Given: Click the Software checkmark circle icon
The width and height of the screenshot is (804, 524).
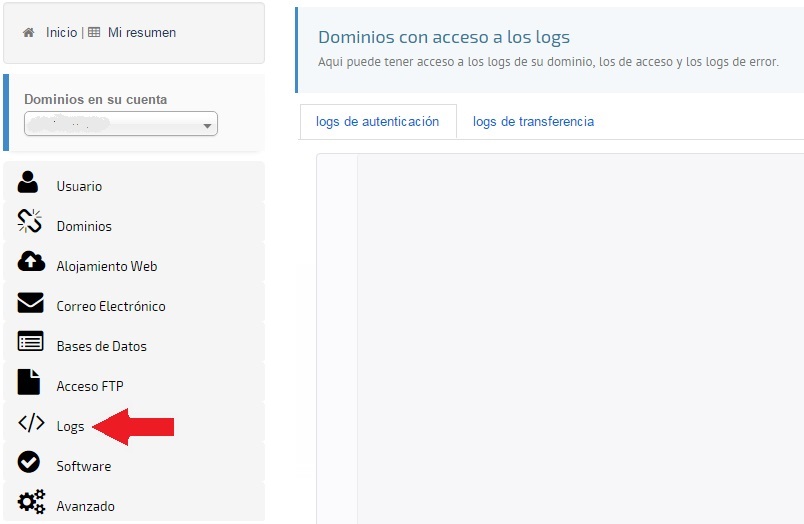Looking at the screenshot, I should click(x=29, y=462).
